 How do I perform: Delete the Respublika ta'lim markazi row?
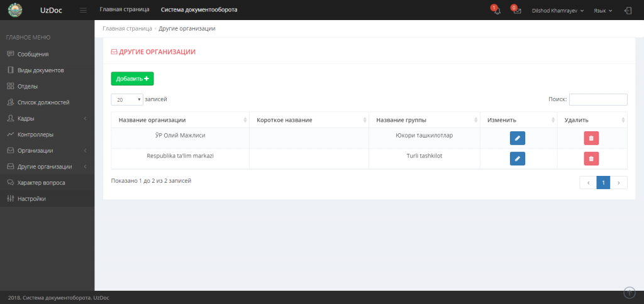pos(591,159)
